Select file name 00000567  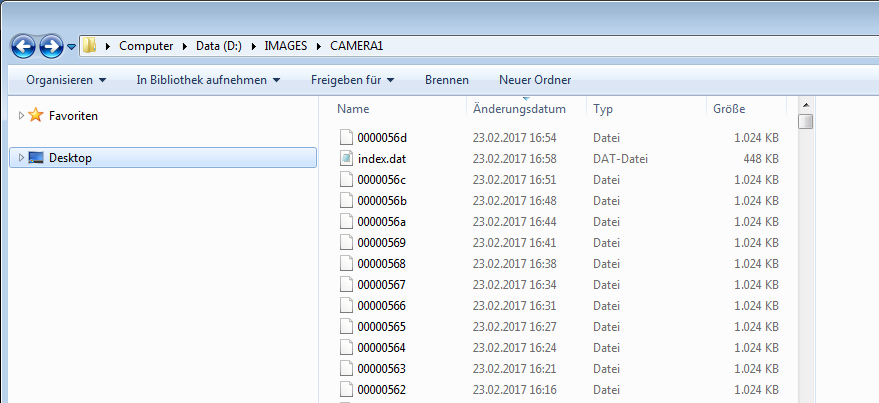[382, 285]
